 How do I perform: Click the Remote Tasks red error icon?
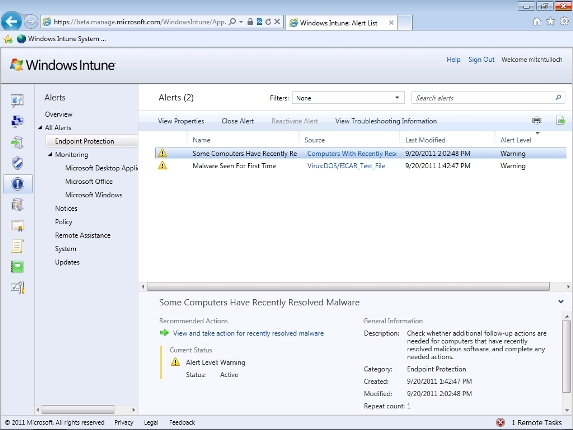pyautogui.click(x=501, y=422)
